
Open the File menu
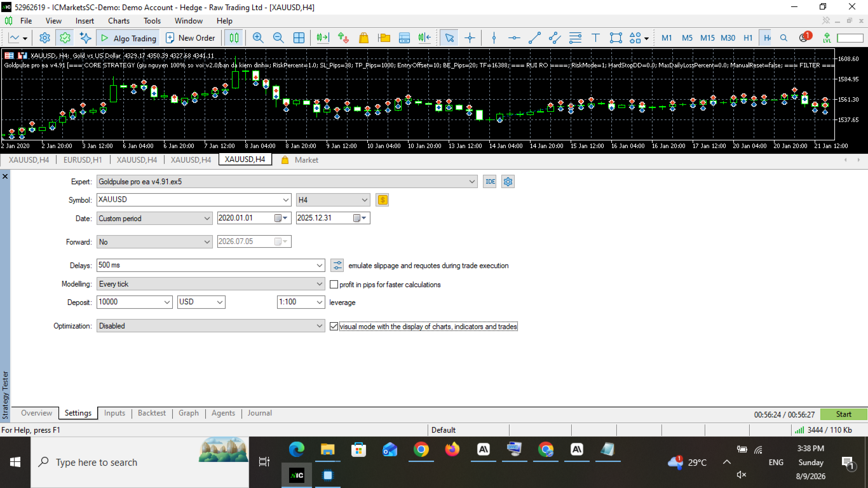26,20
